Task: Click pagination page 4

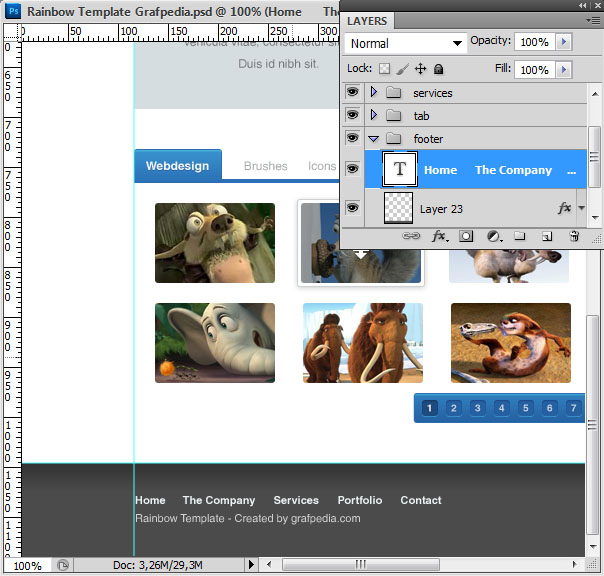Action: point(502,408)
